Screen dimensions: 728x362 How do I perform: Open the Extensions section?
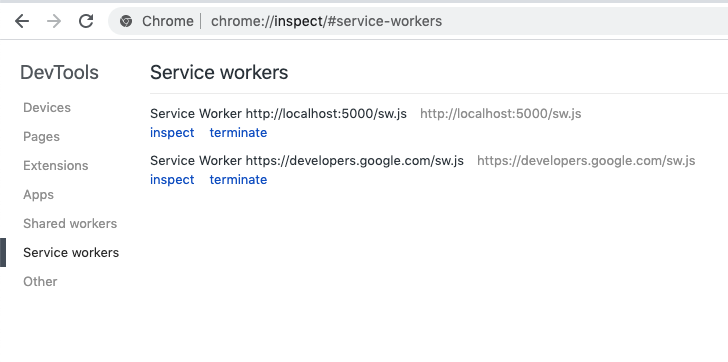tap(56, 166)
